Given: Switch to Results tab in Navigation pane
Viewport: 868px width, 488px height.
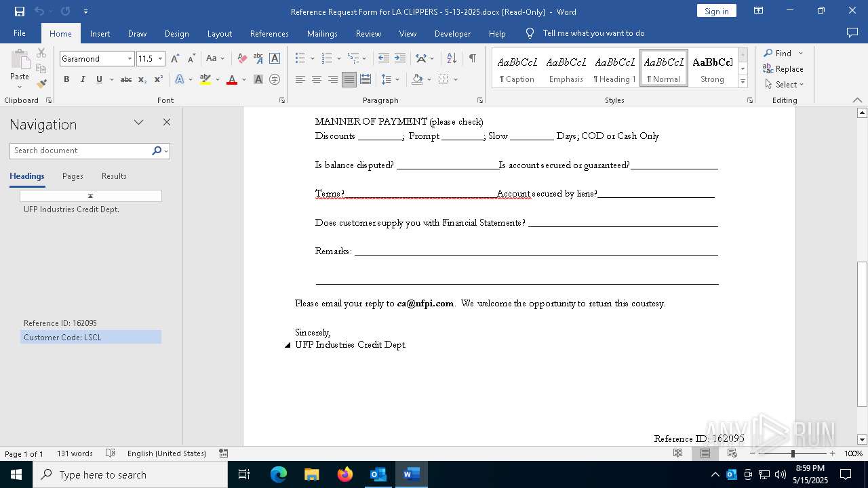Looking at the screenshot, I should [114, 176].
